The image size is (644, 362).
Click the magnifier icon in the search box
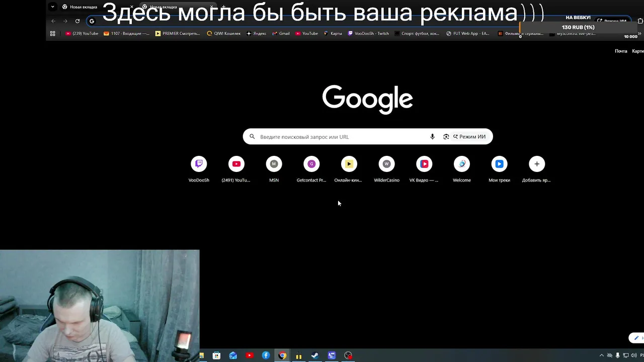(252, 137)
